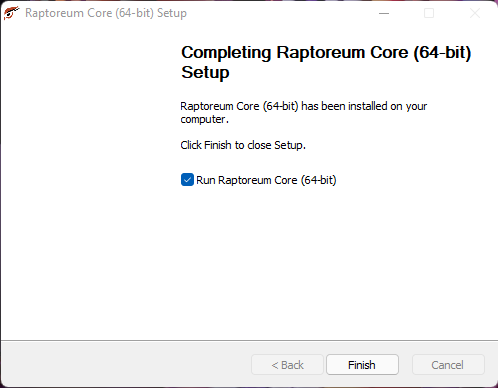
Task: Minimize the Raptoreum Core Setup window
Action: (x=384, y=13)
